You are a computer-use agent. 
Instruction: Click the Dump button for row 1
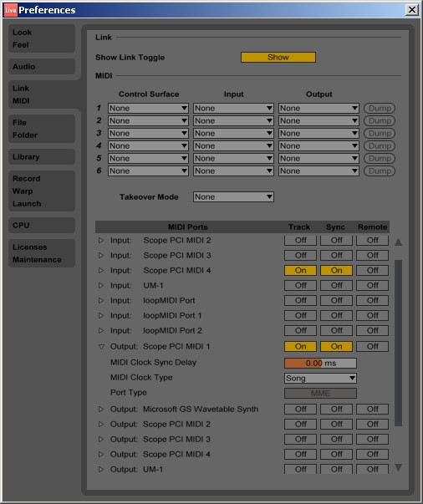click(380, 108)
